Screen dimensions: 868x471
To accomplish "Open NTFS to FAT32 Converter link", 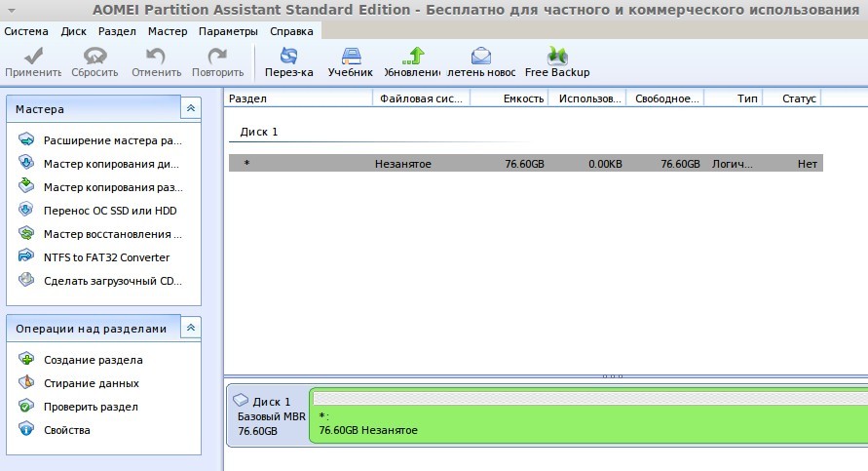I will tap(107, 257).
